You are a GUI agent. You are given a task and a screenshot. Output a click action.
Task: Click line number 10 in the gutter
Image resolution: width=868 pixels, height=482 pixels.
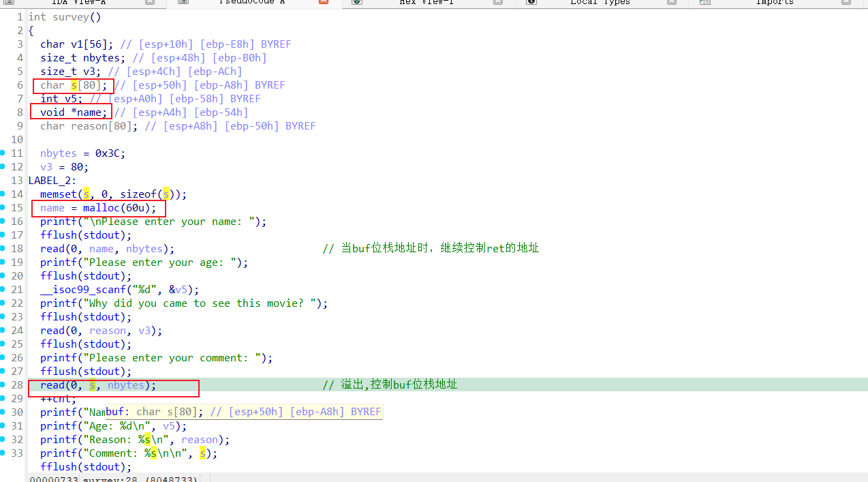16,140
